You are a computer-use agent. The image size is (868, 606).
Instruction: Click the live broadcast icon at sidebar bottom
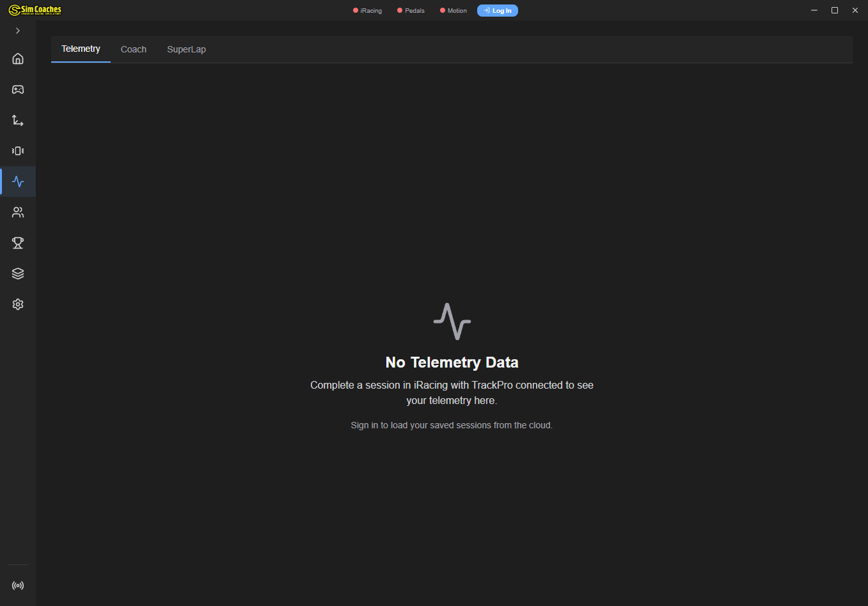pyautogui.click(x=17, y=585)
